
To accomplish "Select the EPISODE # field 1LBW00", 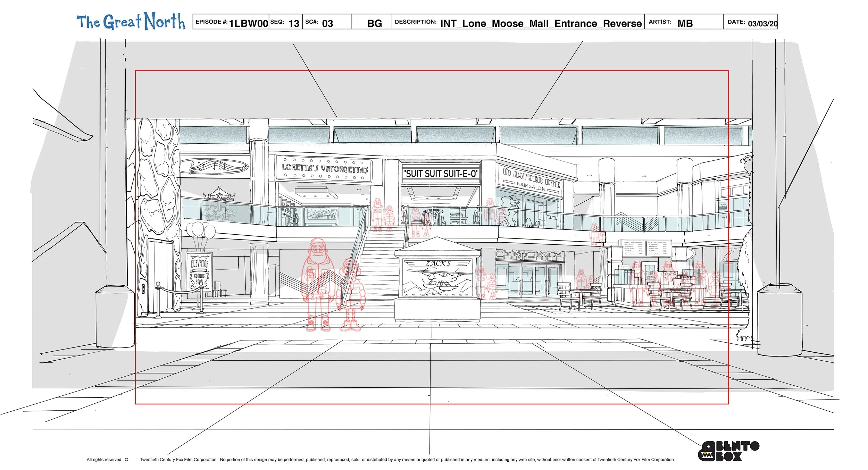I will 249,23.
